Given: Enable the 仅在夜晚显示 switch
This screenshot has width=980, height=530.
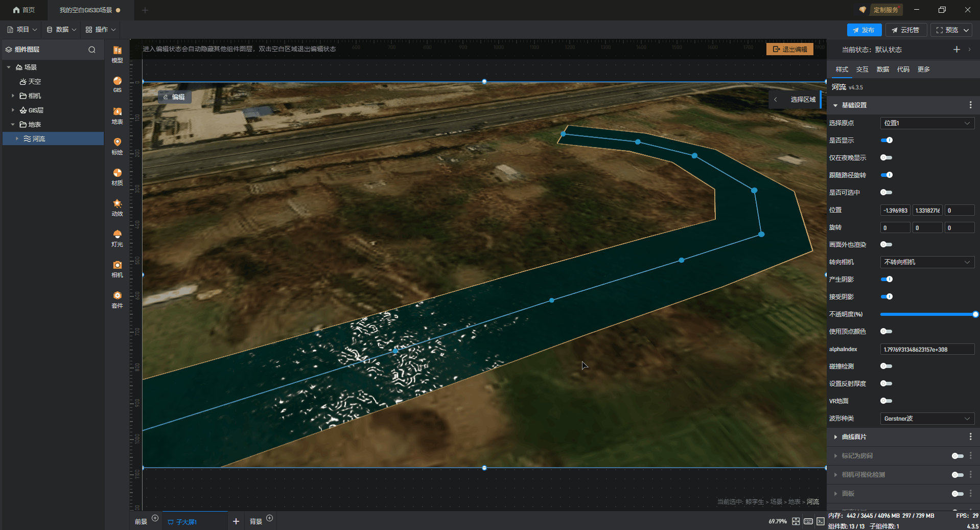Looking at the screenshot, I should pyautogui.click(x=886, y=157).
